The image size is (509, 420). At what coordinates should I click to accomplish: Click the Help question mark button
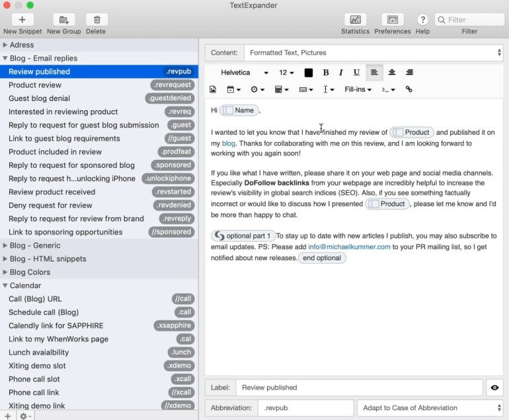pyautogui.click(x=422, y=20)
